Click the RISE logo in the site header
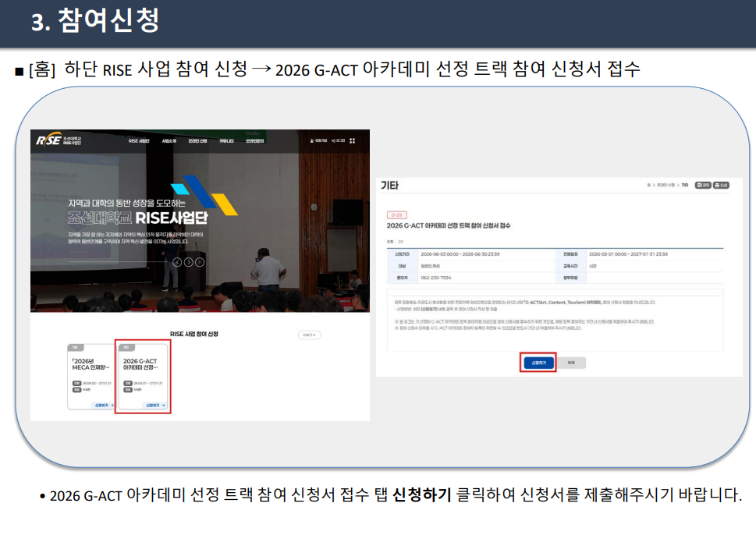756x535 pixels. coord(59,140)
